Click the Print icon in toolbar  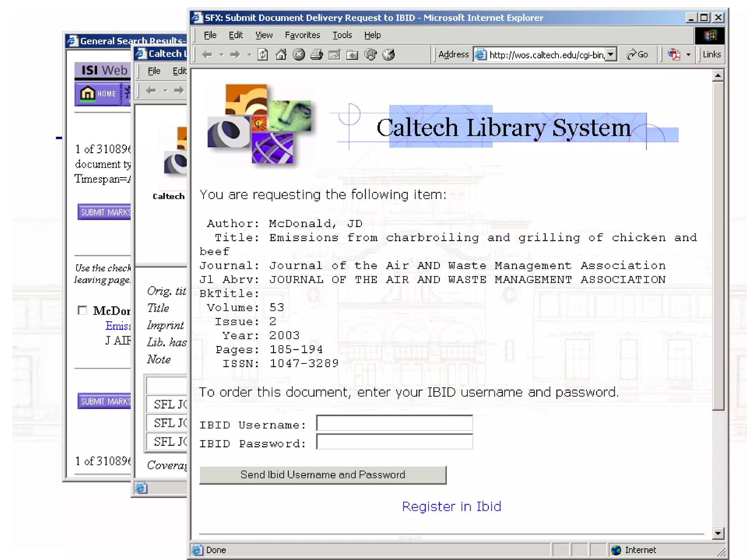(317, 55)
